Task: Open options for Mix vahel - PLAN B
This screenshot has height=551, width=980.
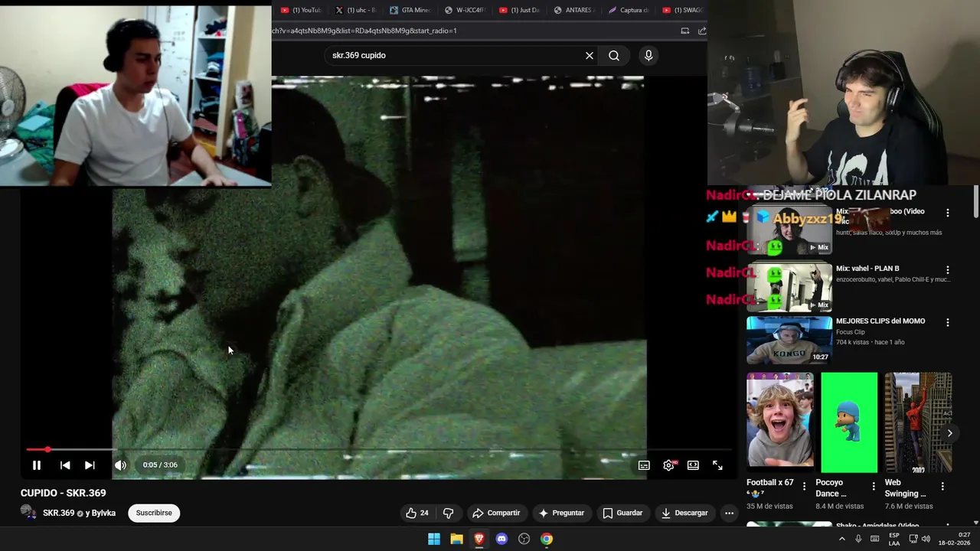Action: click(947, 270)
